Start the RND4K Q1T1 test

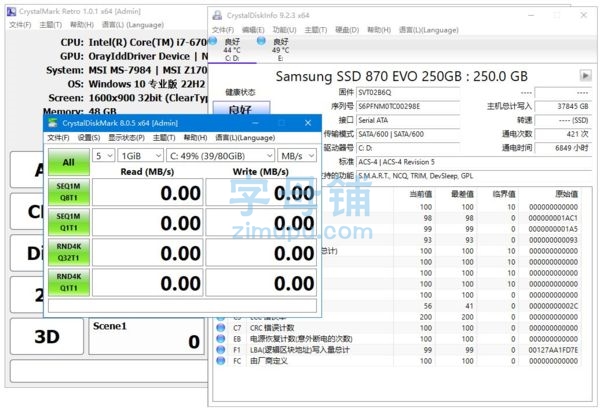point(69,282)
